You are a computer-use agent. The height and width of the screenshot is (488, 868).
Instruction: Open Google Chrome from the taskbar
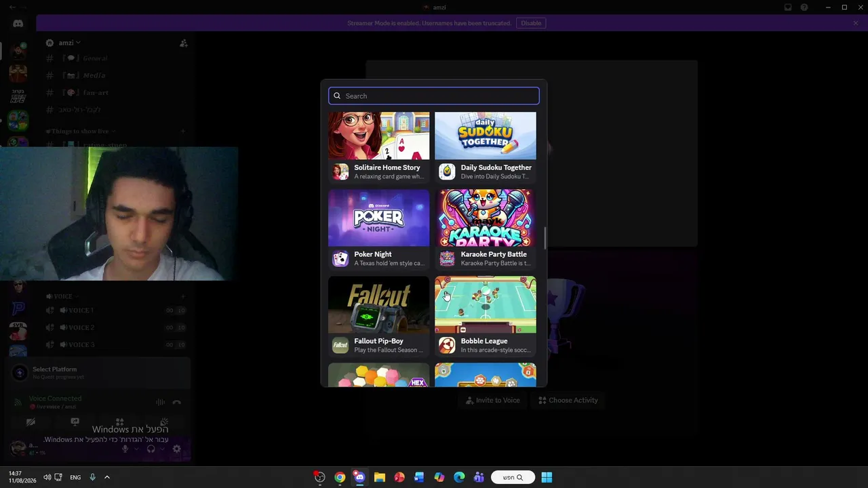(340, 477)
